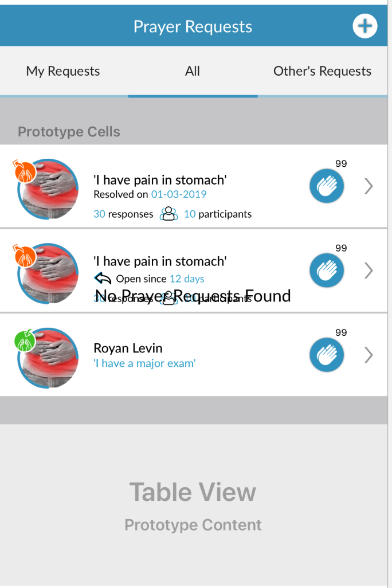This screenshot has width=392, height=588.
Task: Open Royan Levin request via chevron arrow
Action: tap(369, 355)
